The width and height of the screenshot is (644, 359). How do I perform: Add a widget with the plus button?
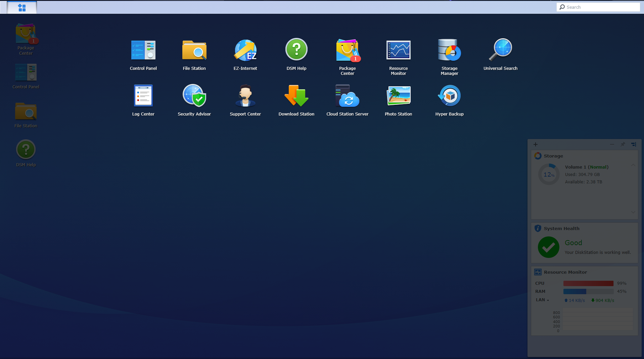point(536,144)
